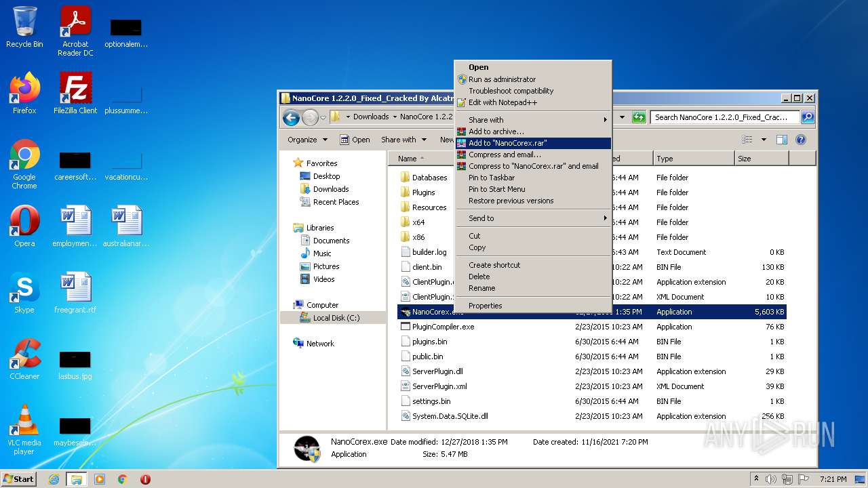Open VLC media player shortcut
The width and height of the screenshot is (868, 488).
pyautogui.click(x=24, y=430)
